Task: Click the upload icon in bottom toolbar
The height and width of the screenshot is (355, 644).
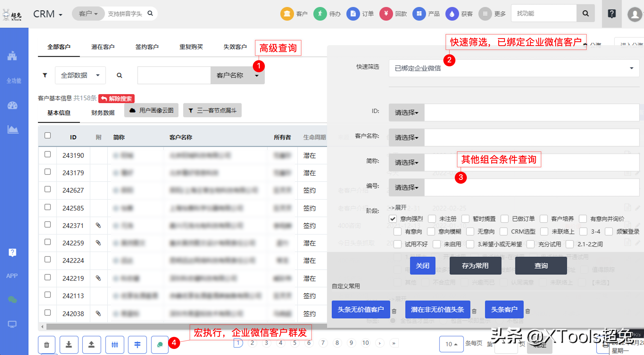Action: click(91, 345)
